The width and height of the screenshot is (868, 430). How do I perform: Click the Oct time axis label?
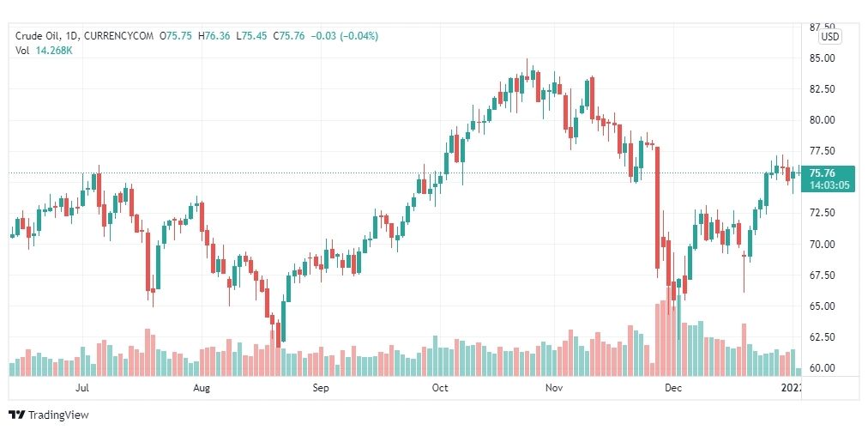tap(439, 388)
